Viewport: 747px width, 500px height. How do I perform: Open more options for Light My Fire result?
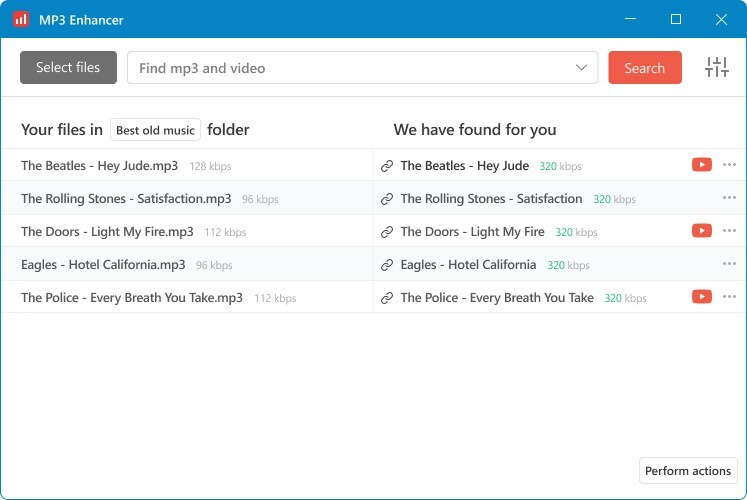tap(729, 231)
